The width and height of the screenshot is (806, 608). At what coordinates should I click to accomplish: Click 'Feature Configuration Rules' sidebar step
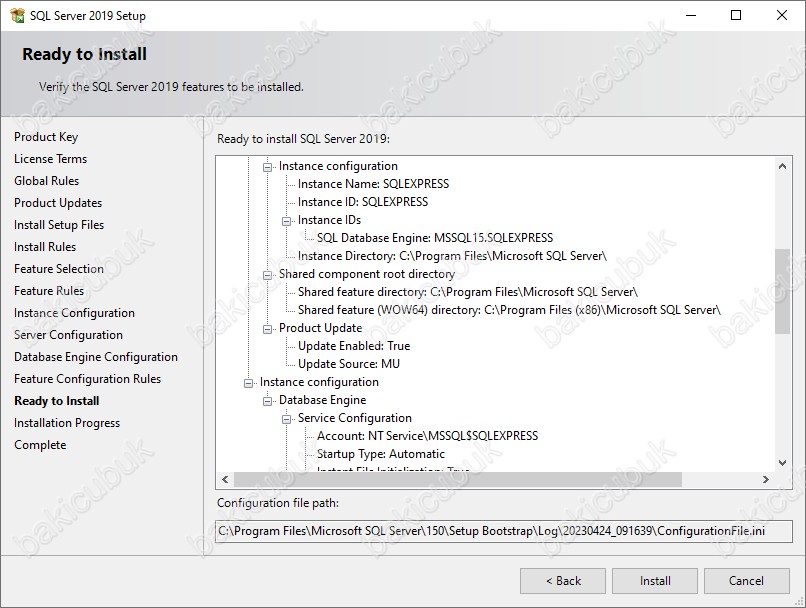pyautogui.click(x=87, y=379)
